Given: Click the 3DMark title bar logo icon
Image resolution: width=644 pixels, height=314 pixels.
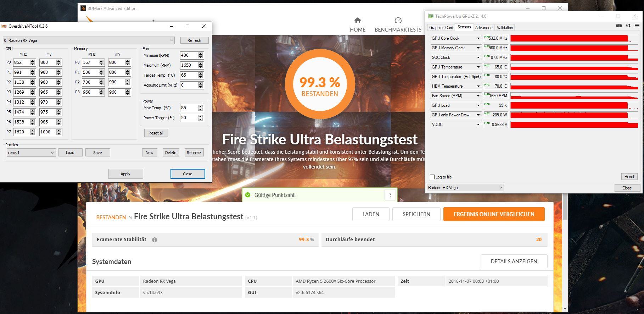Looking at the screenshot, I should [x=83, y=8].
